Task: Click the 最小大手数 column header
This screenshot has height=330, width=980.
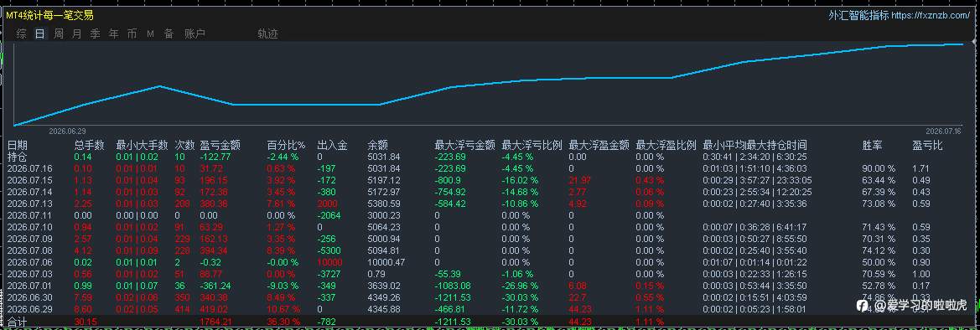Action: pos(142,146)
